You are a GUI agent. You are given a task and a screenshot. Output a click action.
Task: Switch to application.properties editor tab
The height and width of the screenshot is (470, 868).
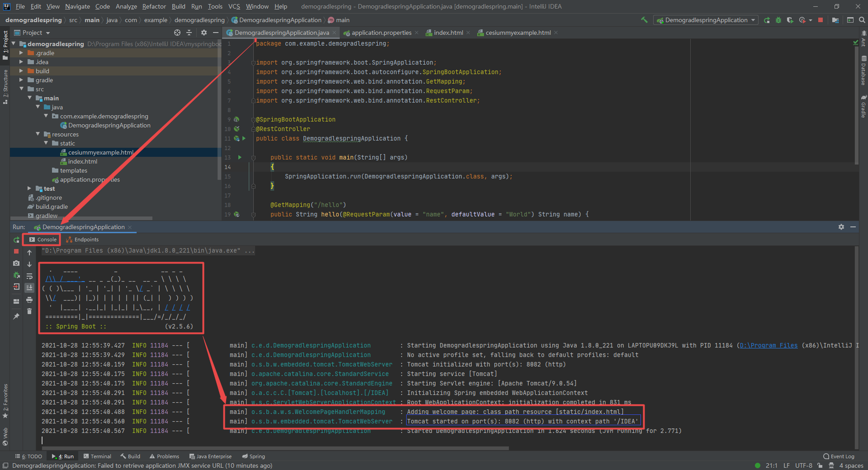coord(381,33)
